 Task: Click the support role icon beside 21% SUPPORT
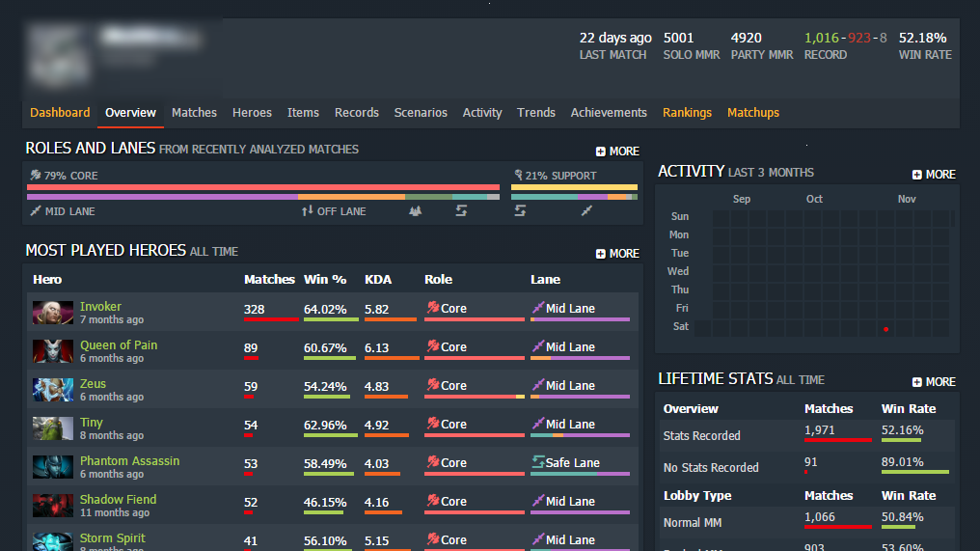click(518, 175)
